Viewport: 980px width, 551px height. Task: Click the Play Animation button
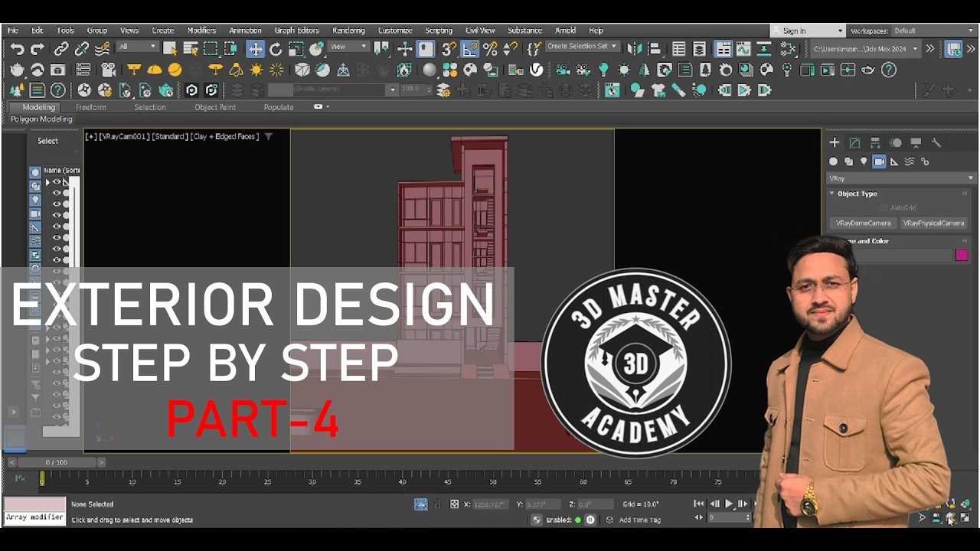(728, 504)
